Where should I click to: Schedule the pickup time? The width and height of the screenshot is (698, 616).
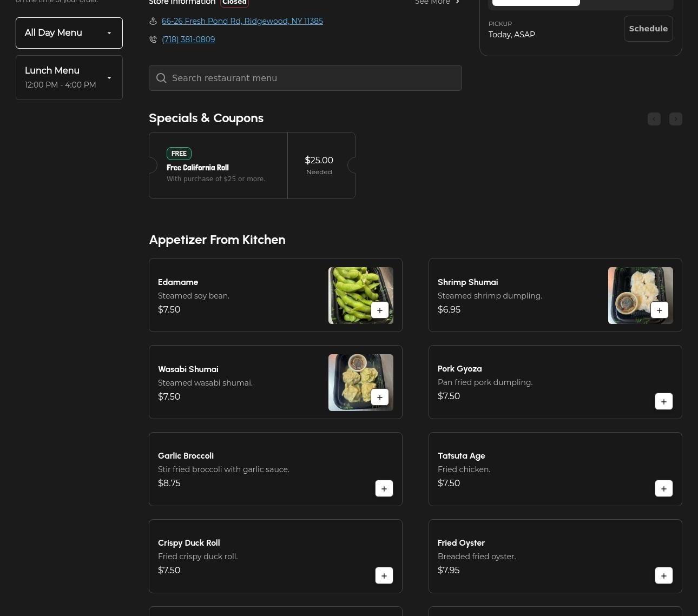648,29
